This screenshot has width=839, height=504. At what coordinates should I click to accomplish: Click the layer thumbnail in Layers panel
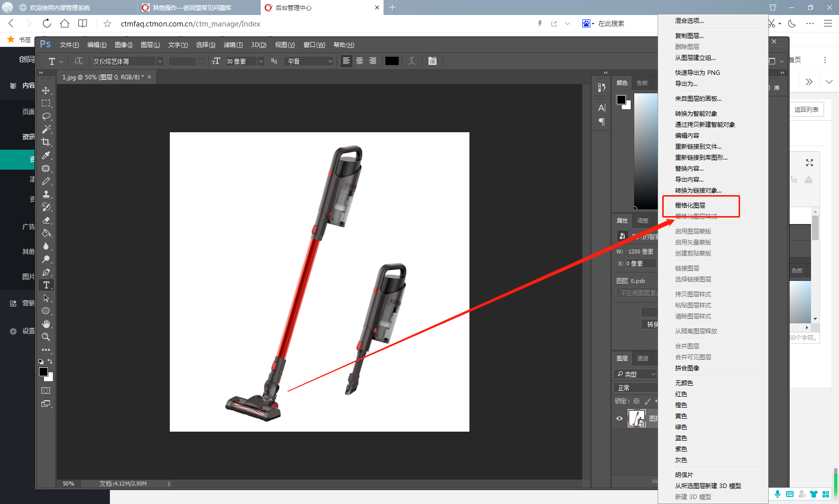click(x=637, y=418)
